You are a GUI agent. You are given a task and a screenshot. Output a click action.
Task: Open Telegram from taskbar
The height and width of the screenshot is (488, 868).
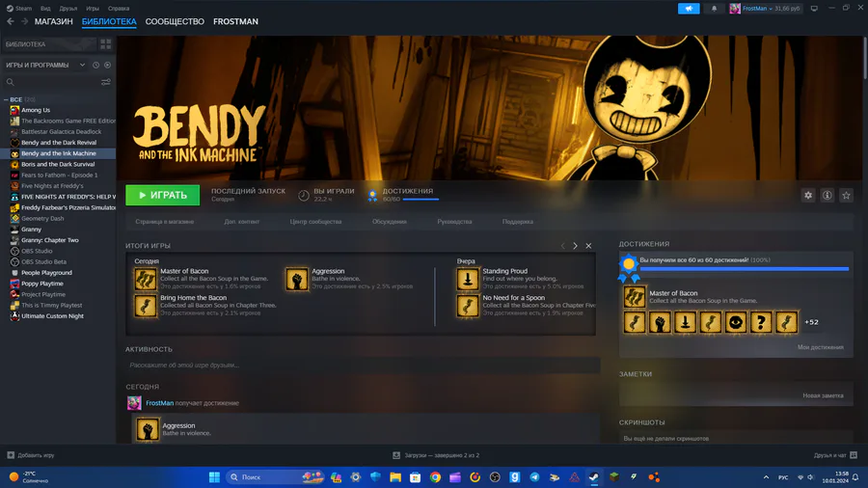point(534,477)
